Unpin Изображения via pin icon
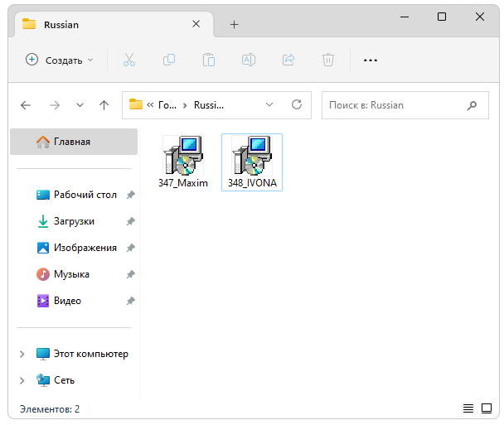The width and height of the screenshot is (504, 425). [x=130, y=248]
